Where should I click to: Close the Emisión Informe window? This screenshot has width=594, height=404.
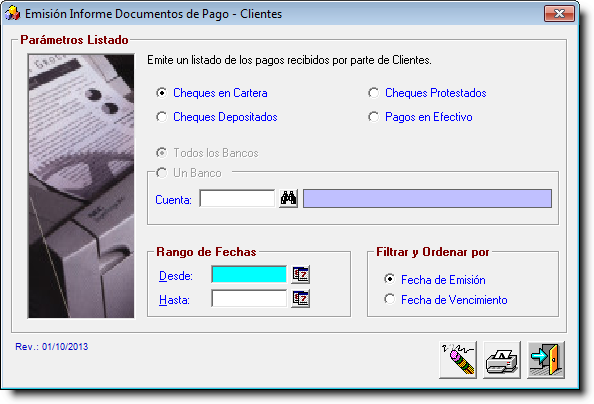[560, 14]
